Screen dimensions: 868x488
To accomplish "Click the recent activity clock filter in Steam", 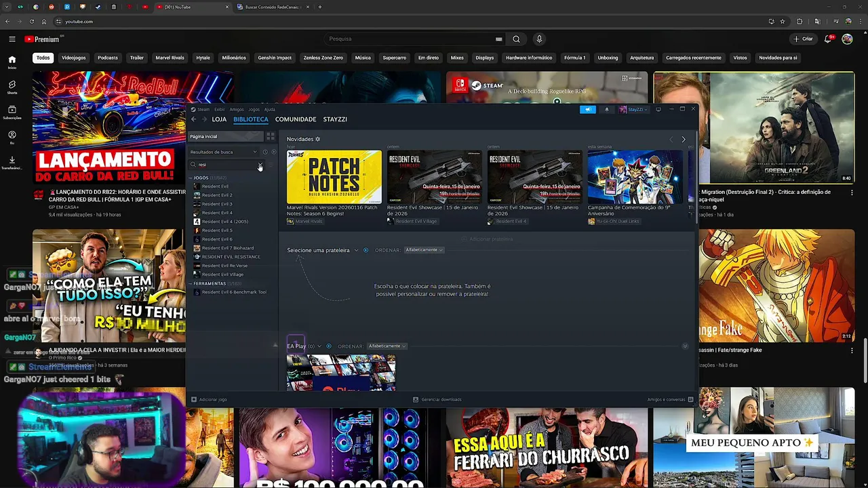I will 265,152.
